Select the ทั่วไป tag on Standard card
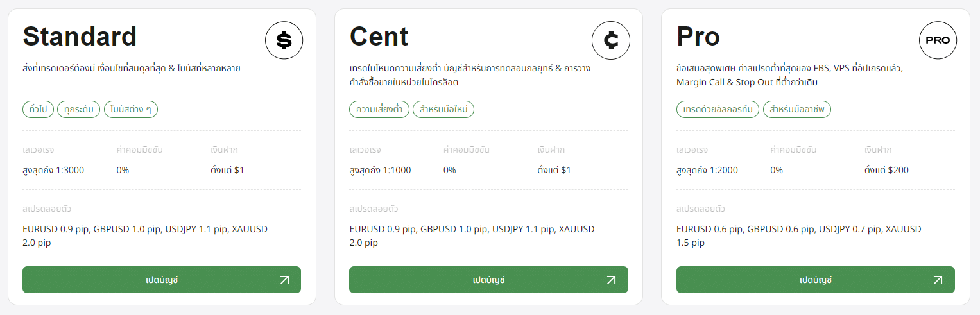Viewport: 980px width, 315px height. [38, 110]
